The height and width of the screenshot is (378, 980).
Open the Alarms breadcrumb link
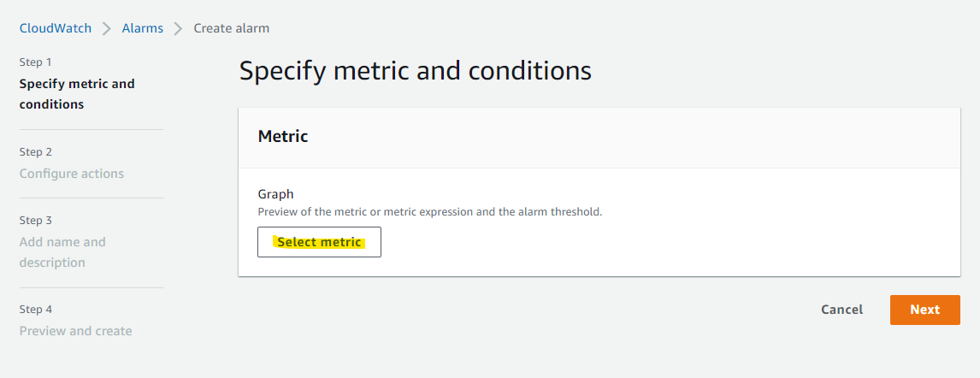(x=143, y=28)
